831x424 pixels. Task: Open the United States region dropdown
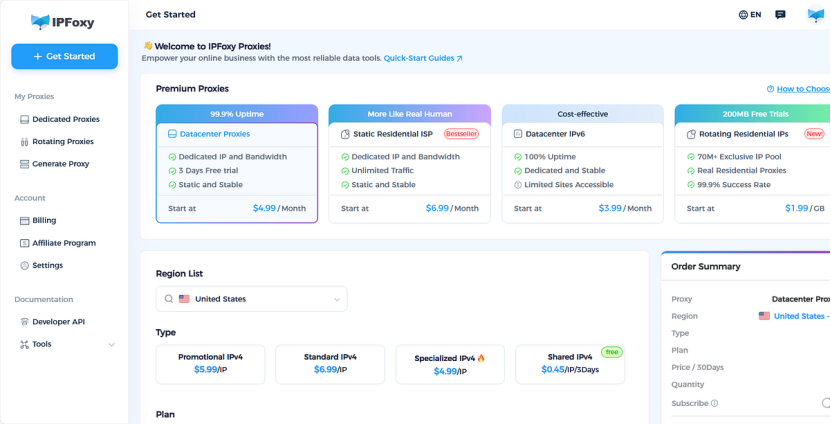(252, 299)
